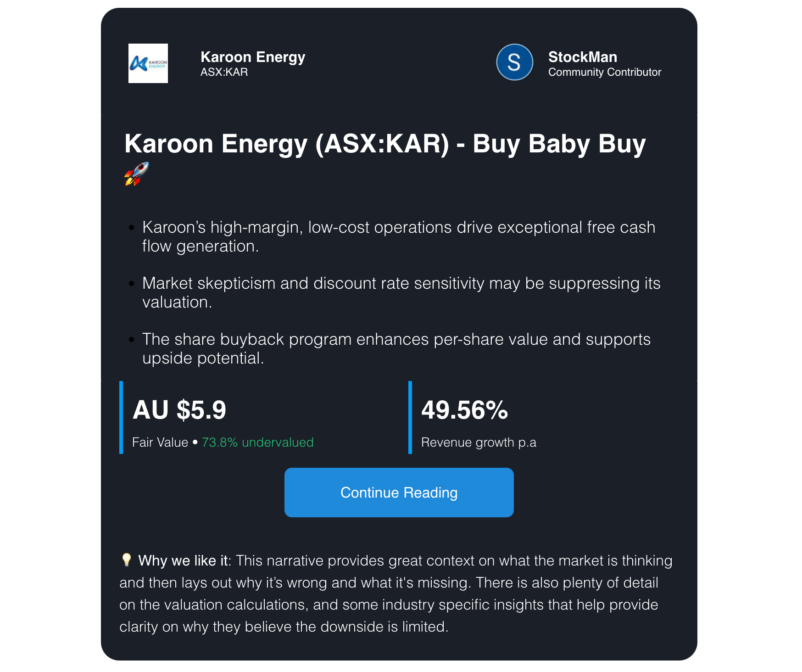Select the market skepticism bullet point

point(401,292)
